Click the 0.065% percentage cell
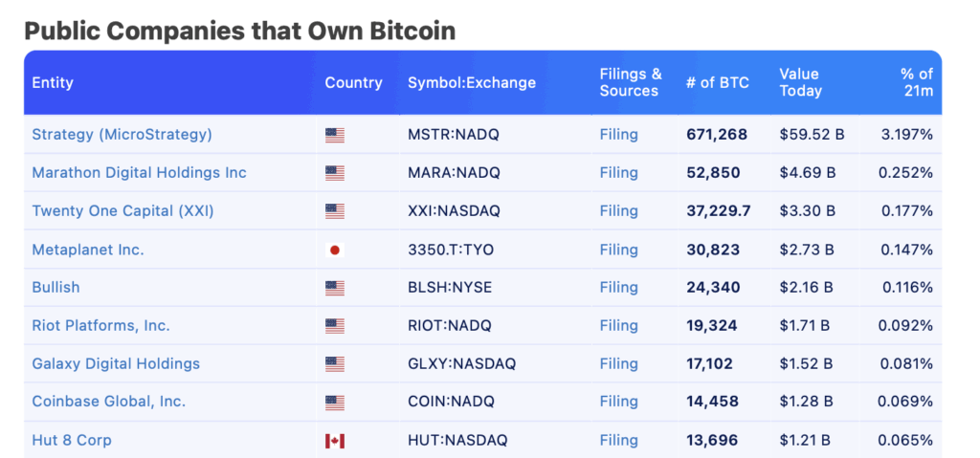 tap(906, 440)
